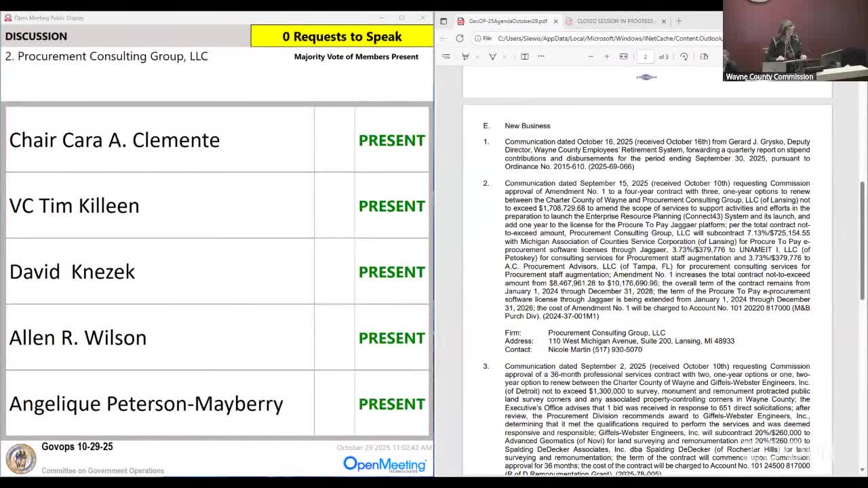The height and width of the screenshot is (488, 868).
Task: Open the three-dot more tools menu
Action: (541, 56)
